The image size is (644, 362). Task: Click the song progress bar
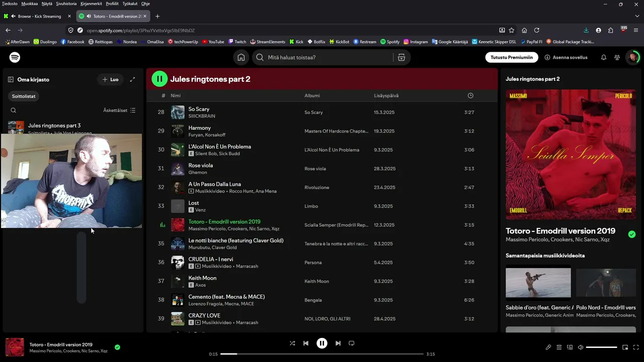[322, 354]
